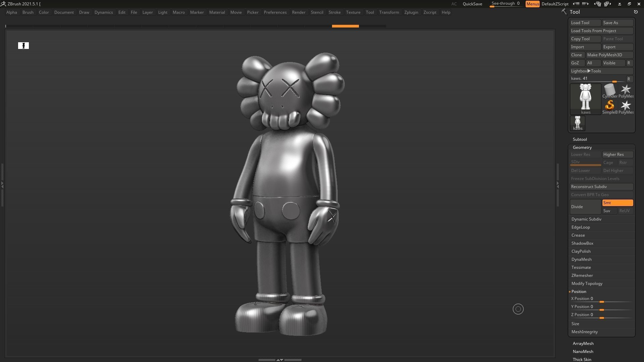Load next user interface layout icon
The height and width of the screenshot is (362, 644).
pos(608,4)
